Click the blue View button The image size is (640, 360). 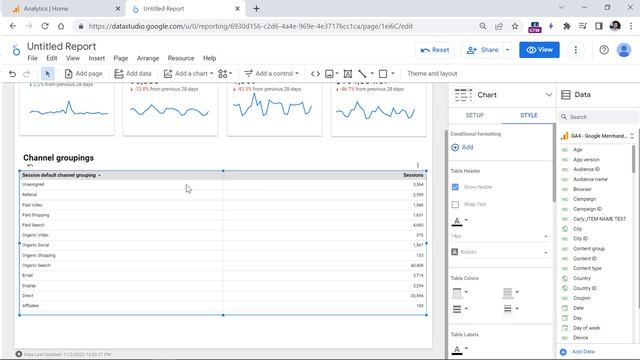point(539,50)
